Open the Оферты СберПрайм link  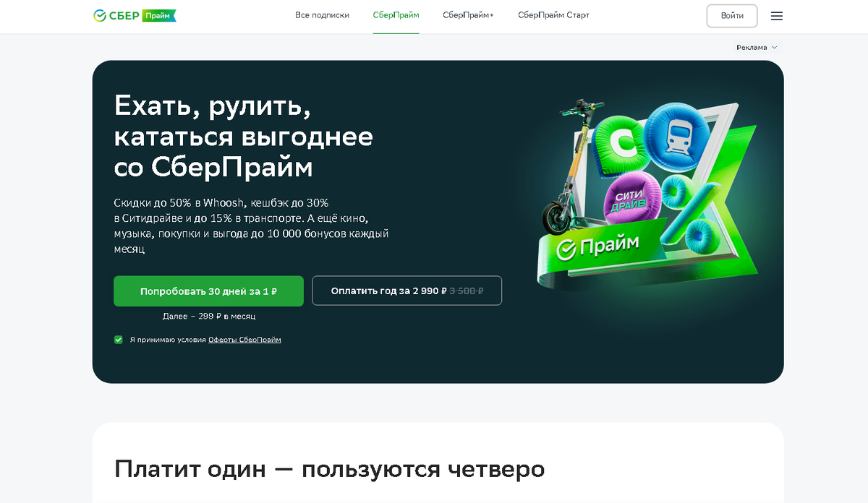[x=244, y=340]
